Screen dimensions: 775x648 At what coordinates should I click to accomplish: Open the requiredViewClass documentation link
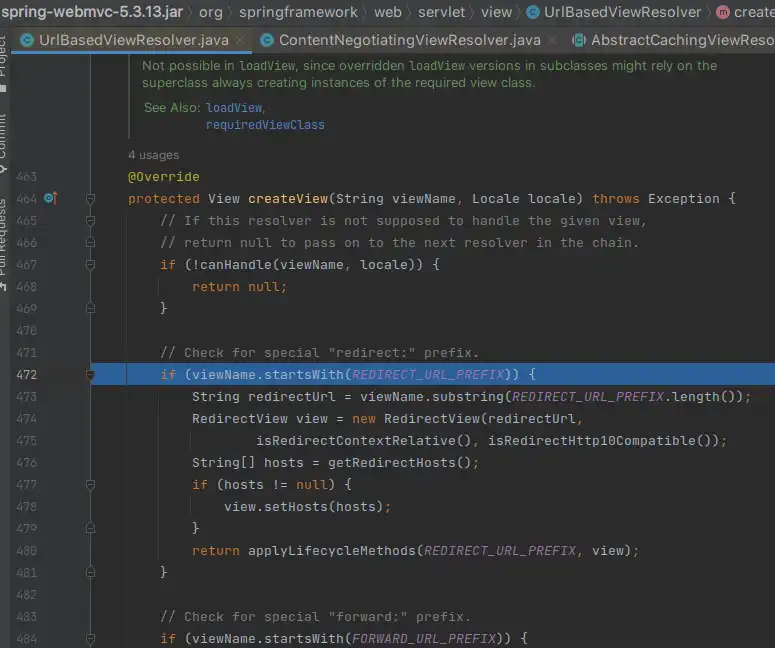point(265,125)
